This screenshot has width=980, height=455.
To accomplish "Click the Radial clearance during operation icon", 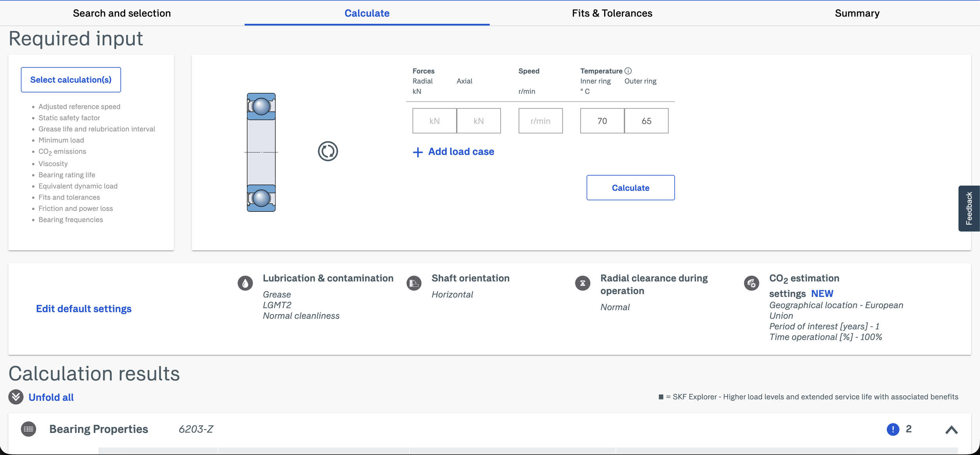I will pyautogui.click(x=583, y=283).
